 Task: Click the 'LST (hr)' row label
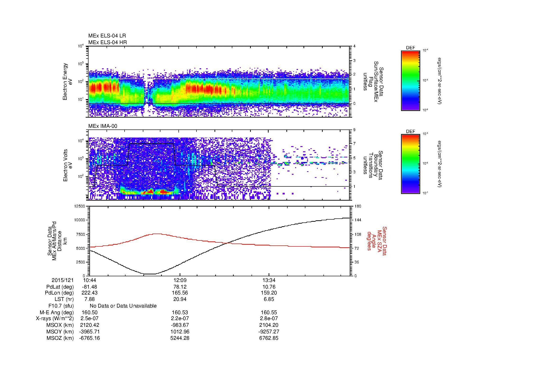click(x=64, y=299)
